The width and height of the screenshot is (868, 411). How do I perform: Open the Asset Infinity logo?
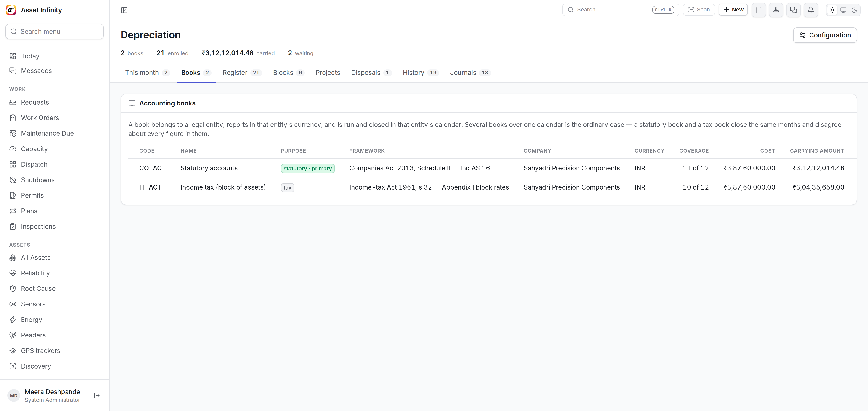(11, 10)
